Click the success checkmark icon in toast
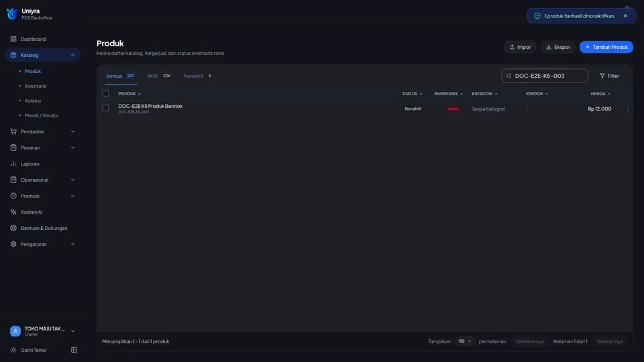The height and width of the screenshot is (362, 644). (x=537, y=16)
